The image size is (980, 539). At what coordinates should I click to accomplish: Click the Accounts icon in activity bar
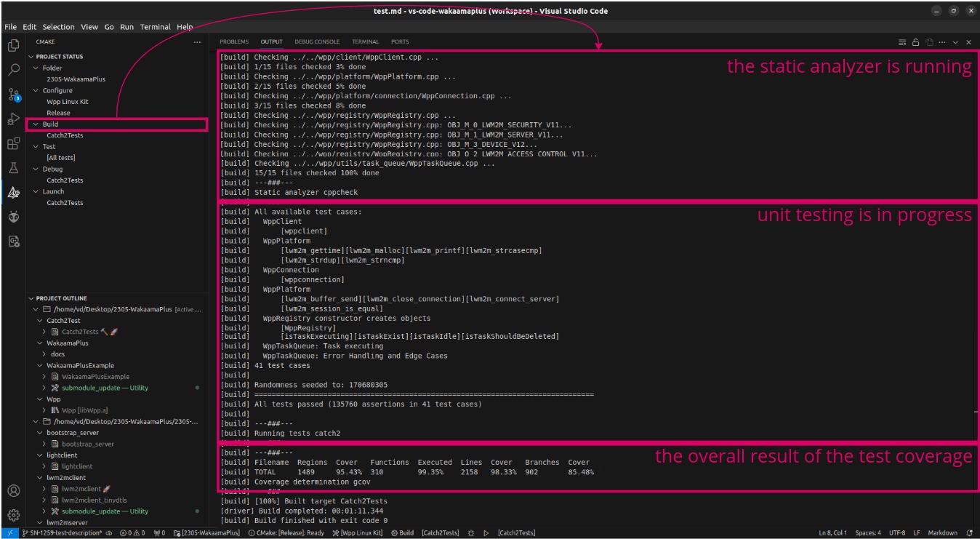point(13,491)
